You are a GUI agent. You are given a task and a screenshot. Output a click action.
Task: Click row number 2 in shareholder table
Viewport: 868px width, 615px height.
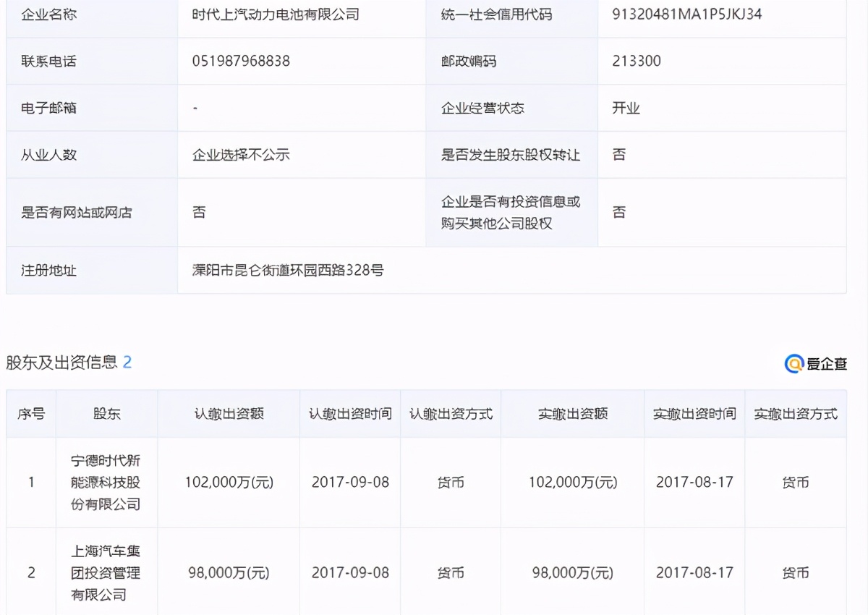(31, 573)
